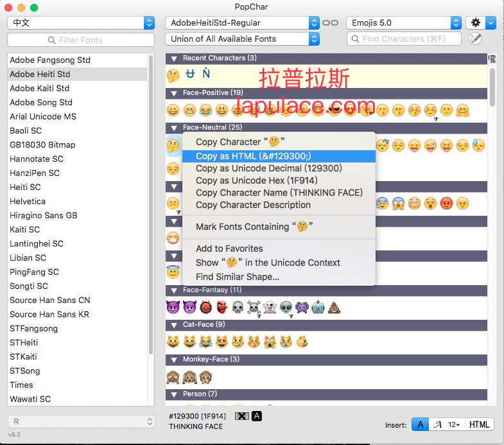This screenshot has width=504, height=445.
Task: Click the black A font sample icon
Action: 257,416
